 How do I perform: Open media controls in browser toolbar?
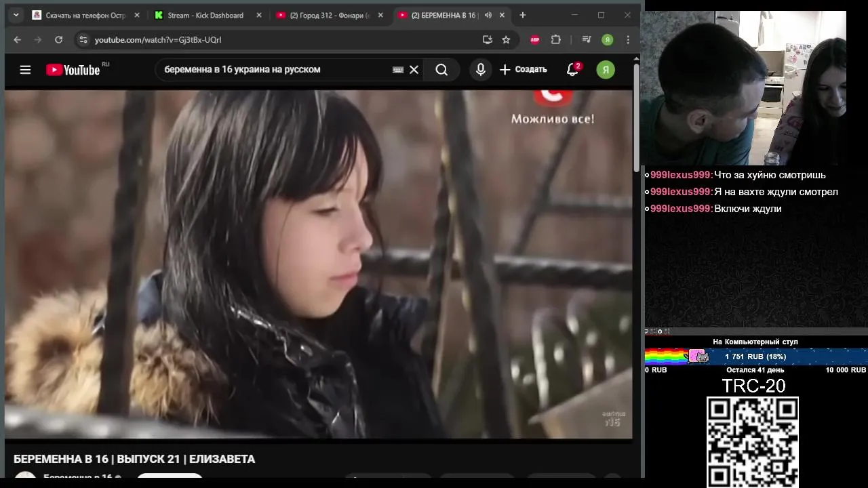click(x=587, y=40)
